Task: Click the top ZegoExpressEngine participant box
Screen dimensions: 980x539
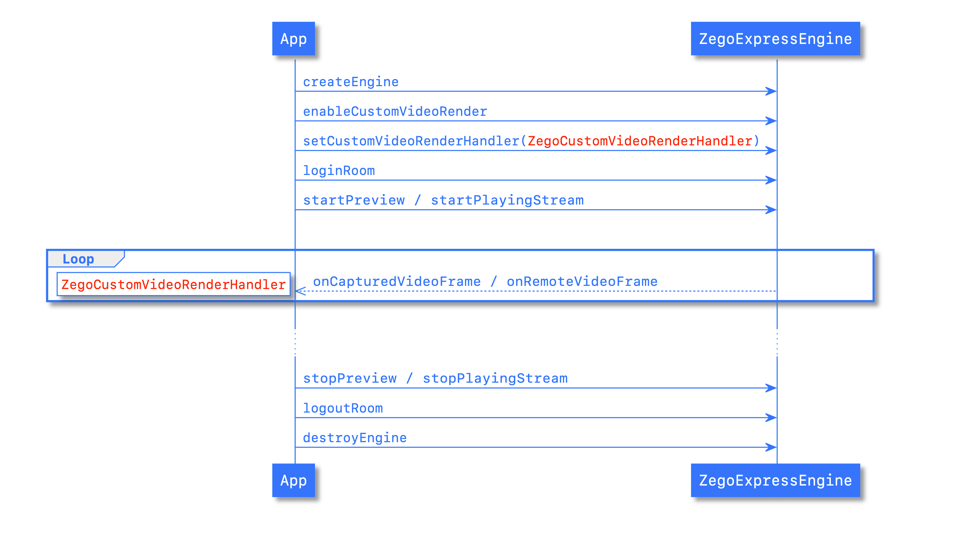Action: coord(775,39)
